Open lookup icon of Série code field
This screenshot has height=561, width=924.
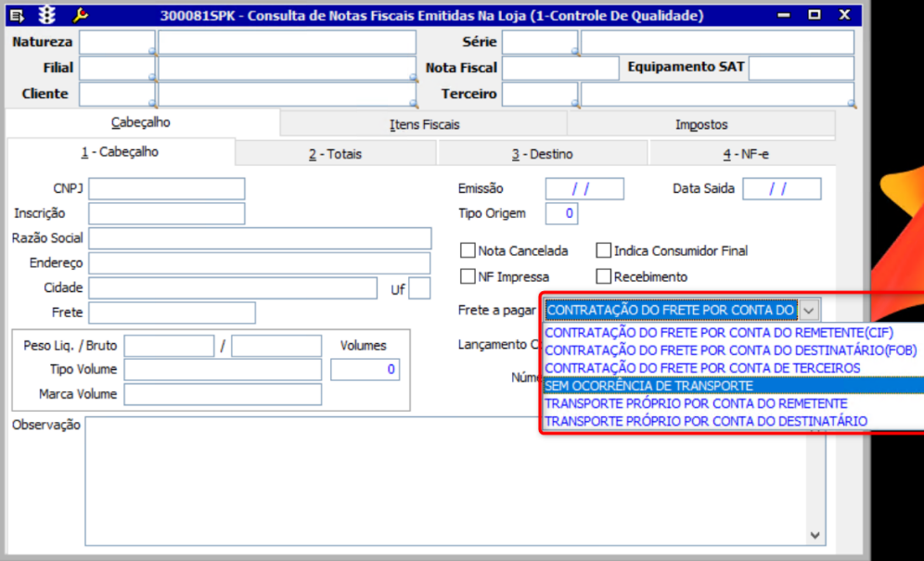(x=574, y=51)
